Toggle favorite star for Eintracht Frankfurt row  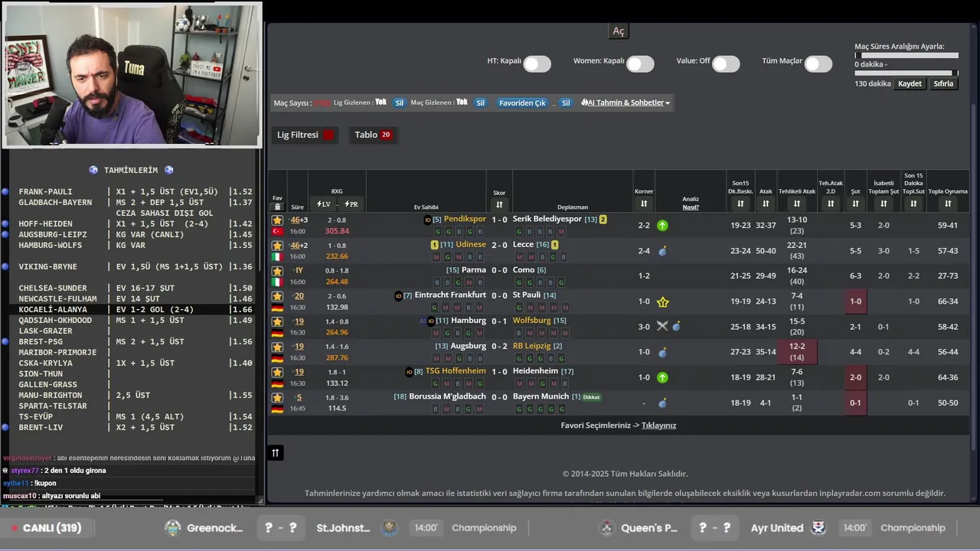[277, 296]
